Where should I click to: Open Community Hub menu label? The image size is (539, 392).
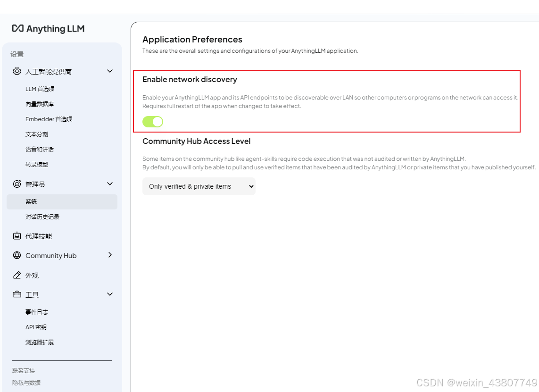click(x=51, y=256)
